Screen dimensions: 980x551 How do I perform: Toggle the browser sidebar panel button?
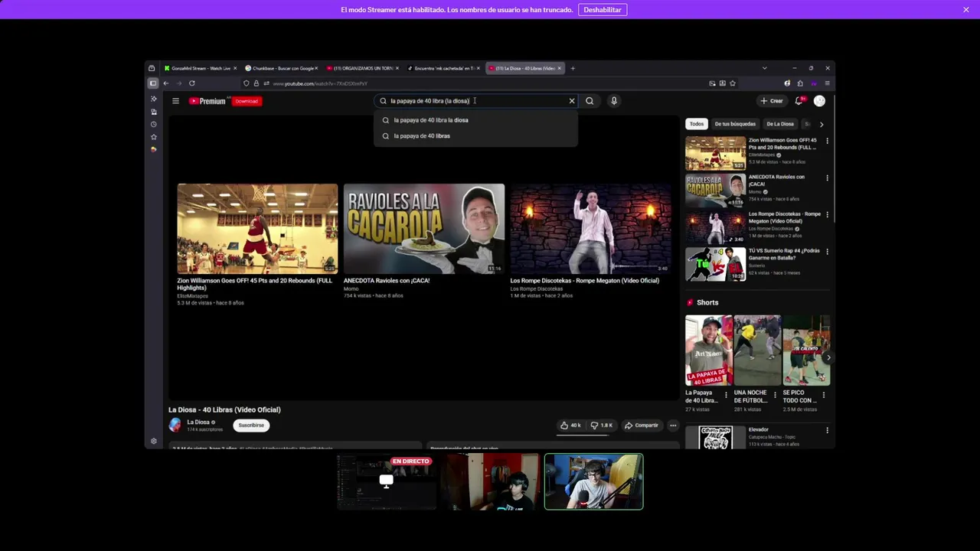click(153, 83)
